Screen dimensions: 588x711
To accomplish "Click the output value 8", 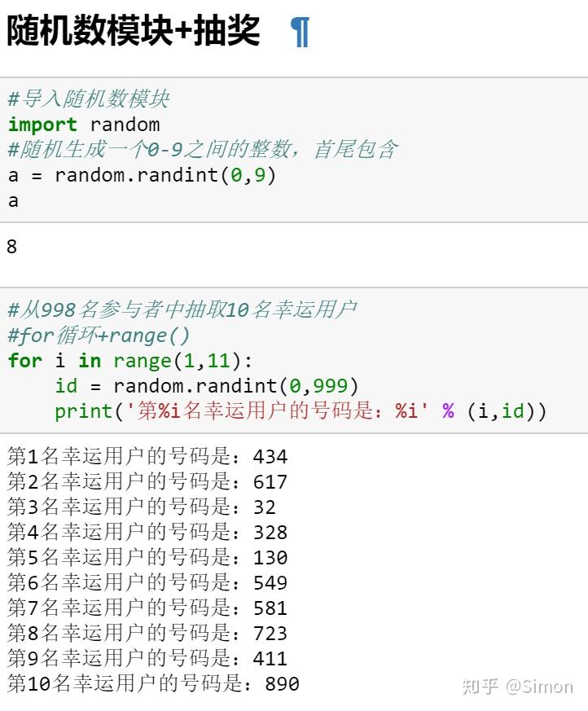I will (12, 246).
